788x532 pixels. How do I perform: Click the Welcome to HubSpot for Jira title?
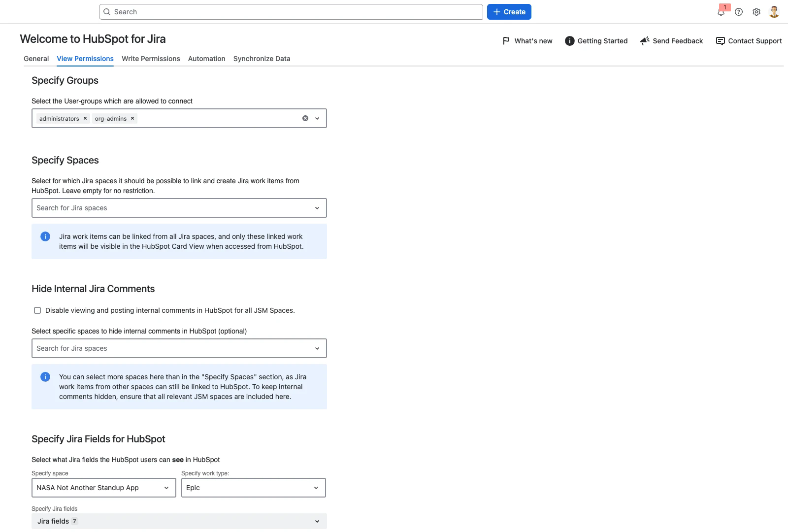coord(93,39)
